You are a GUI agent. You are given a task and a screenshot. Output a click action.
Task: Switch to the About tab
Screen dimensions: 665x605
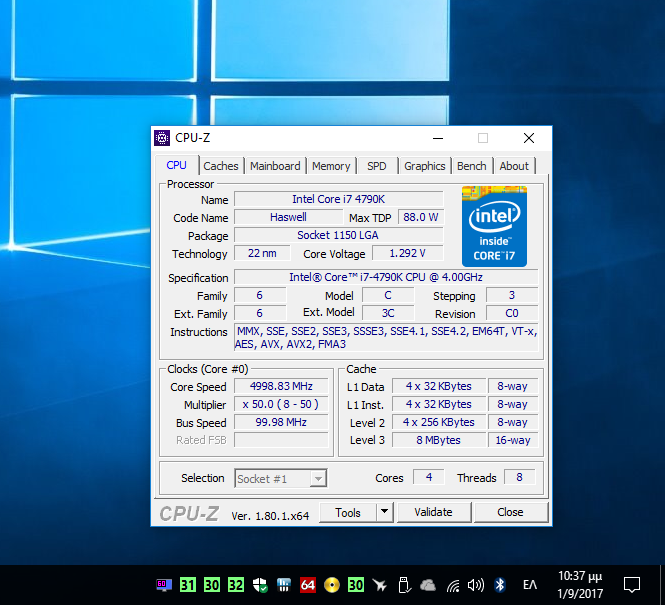514,166
